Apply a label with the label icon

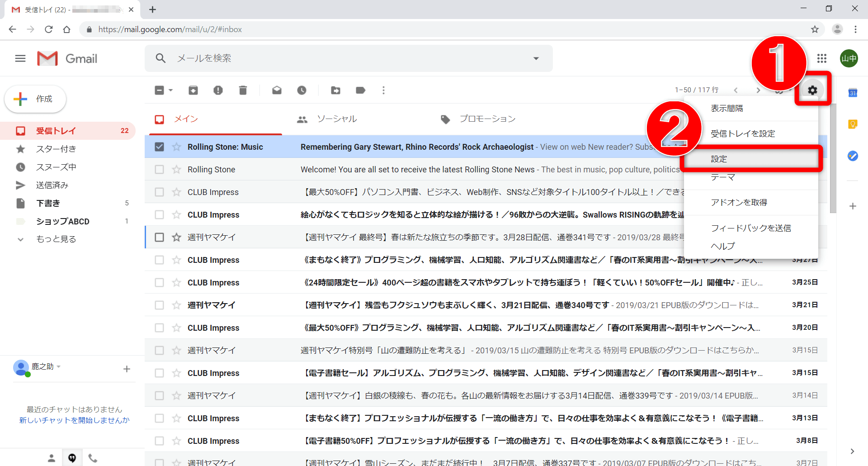tap(360, 90)
